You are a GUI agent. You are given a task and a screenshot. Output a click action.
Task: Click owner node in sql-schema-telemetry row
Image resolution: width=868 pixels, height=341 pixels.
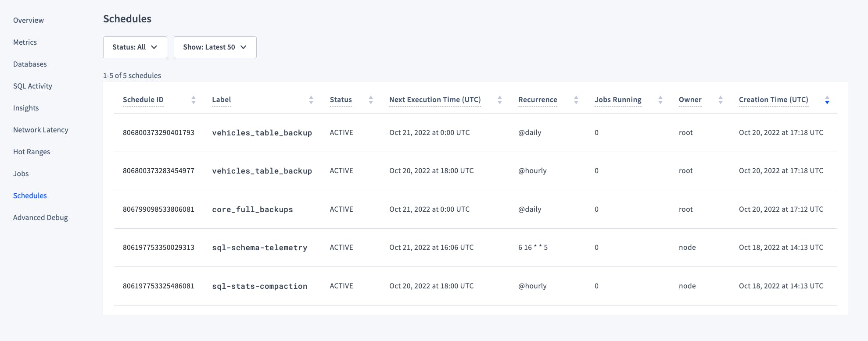click(x=687, y=247)
